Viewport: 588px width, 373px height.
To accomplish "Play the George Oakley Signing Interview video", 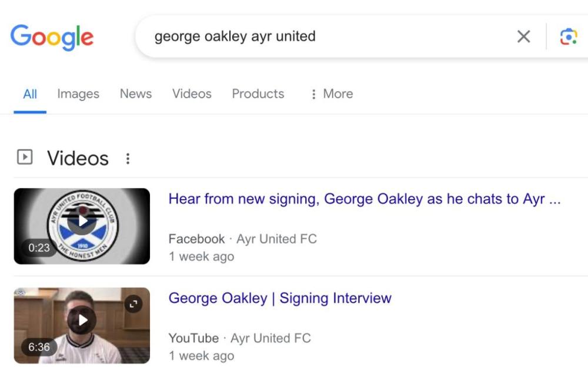I will tap(82, 320).
